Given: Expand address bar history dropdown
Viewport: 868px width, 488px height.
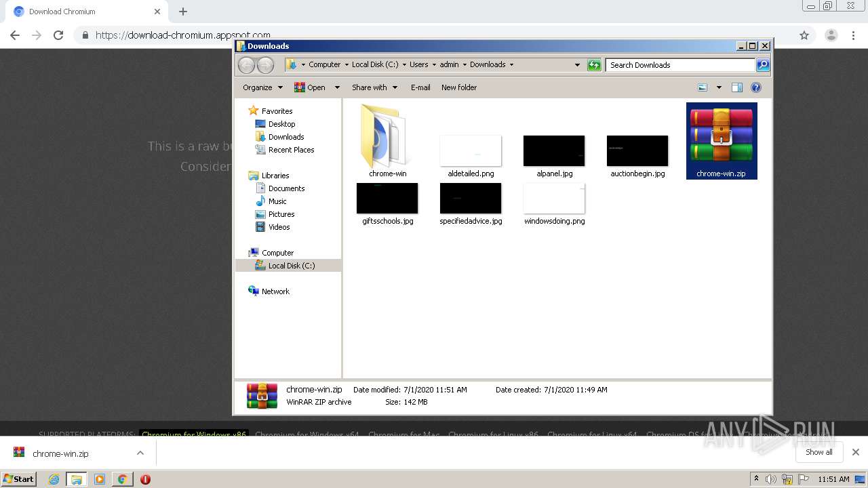Looking at the screenshot, I should tap(577, 65).
